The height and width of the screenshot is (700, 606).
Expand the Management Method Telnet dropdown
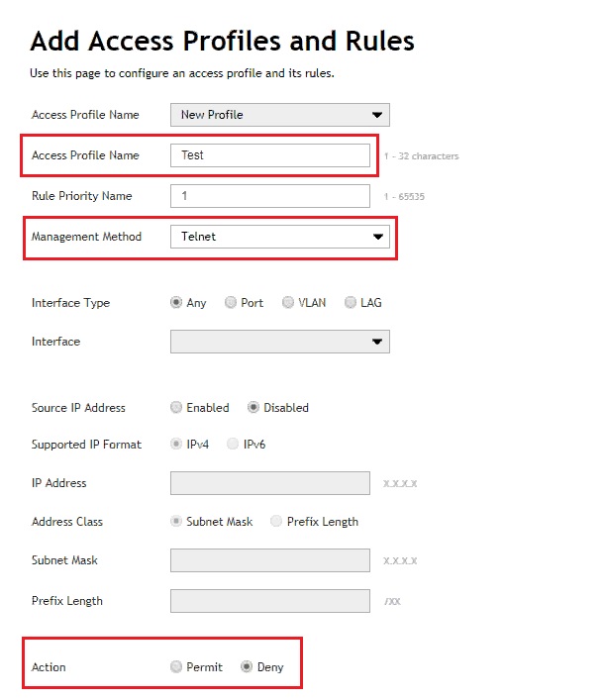click(280, 237)
